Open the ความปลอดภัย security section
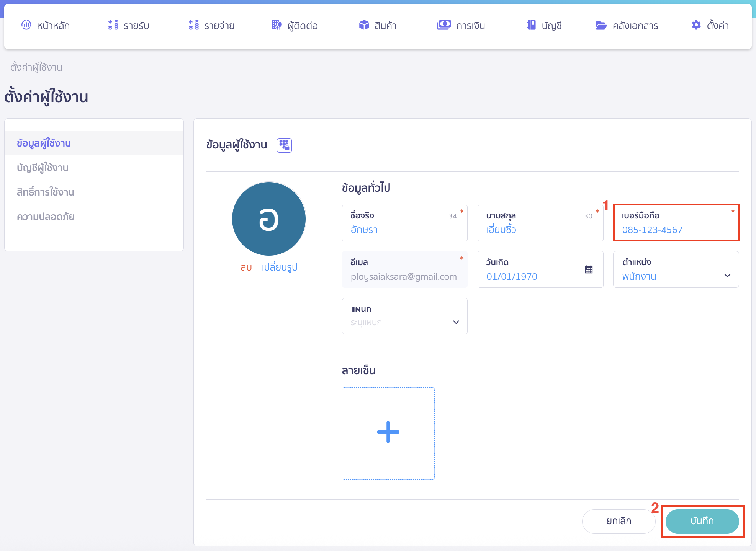The width and height of the screenshot is (756, 551). pos(46,217)
